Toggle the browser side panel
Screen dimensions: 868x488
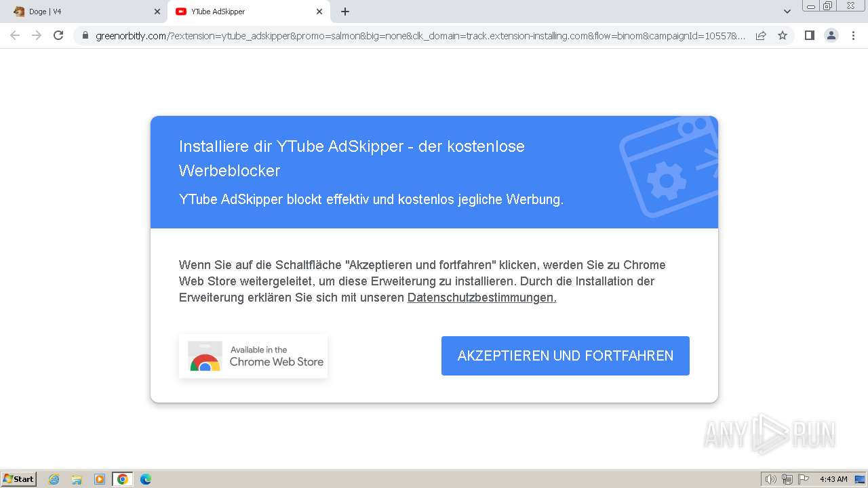click(x=810, y=35)
